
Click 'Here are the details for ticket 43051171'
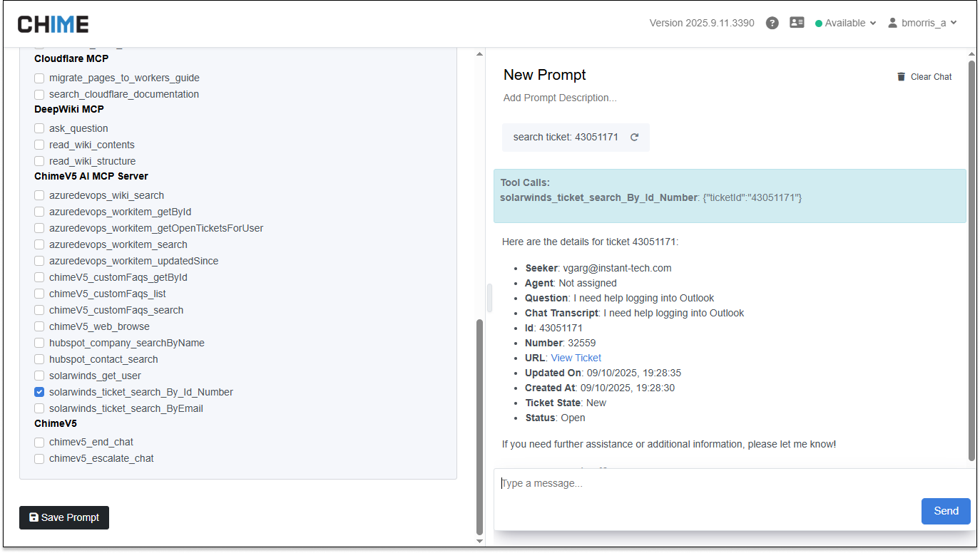tap(590, 242)
